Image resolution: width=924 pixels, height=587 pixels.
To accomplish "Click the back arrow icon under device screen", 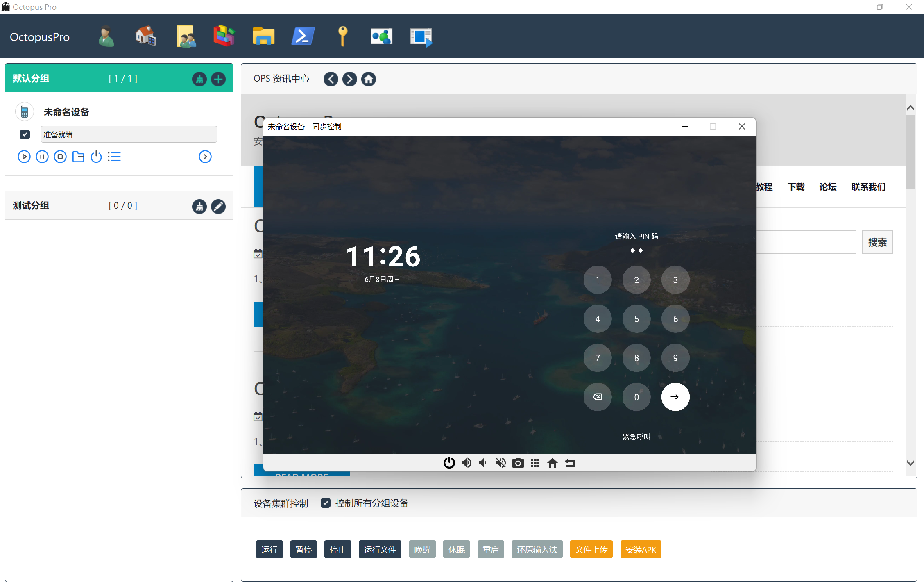I will pos(570,463).
